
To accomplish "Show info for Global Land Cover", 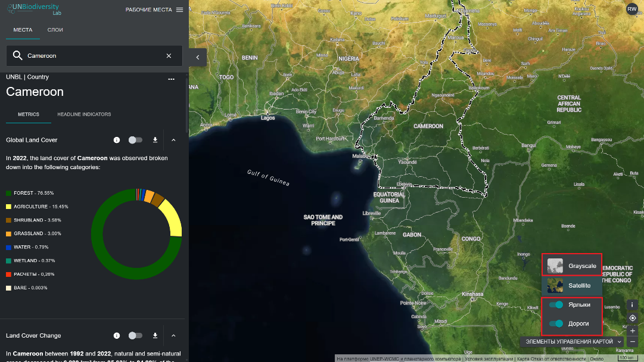I will [117, 140].
